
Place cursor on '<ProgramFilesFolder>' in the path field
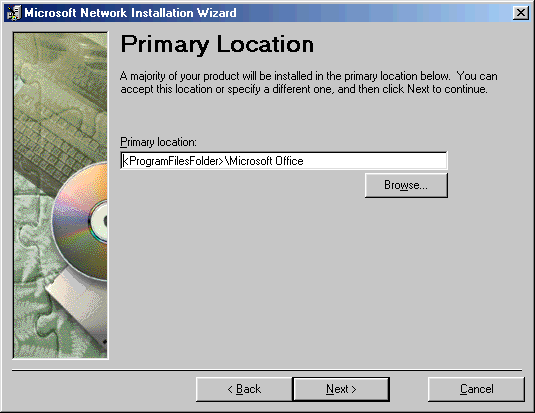(173, 161)
